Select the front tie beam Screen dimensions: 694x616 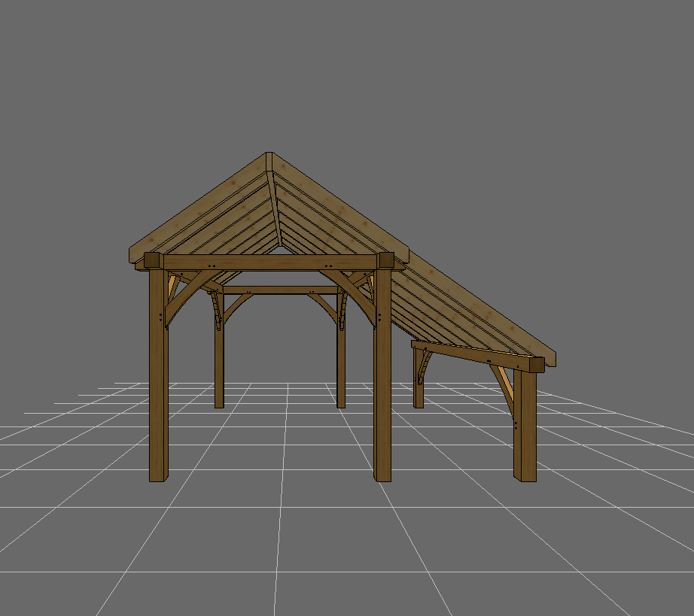[x=271, y=262]
